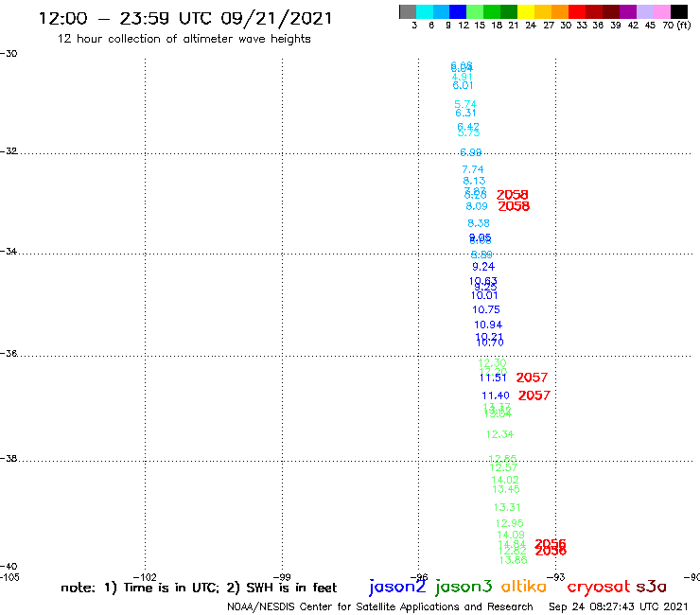Click the -32 latitude axis label
Screen dimensions: 700x615
point(9,151)
